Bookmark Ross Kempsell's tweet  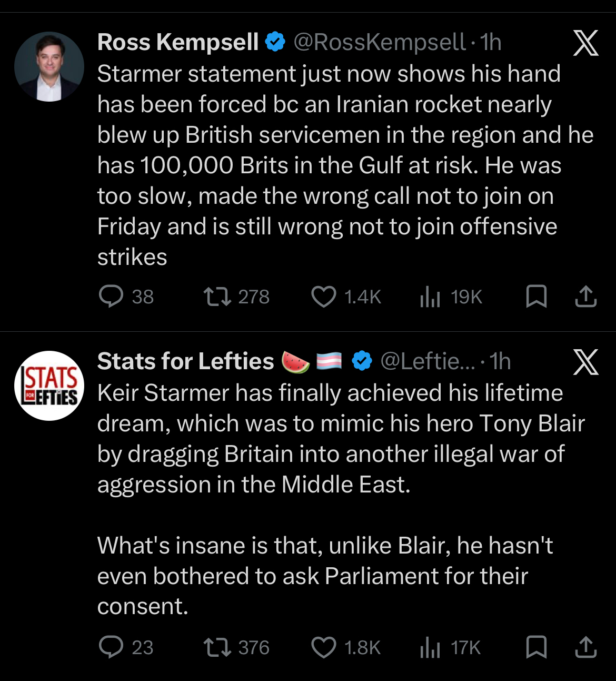coord(536,297)
